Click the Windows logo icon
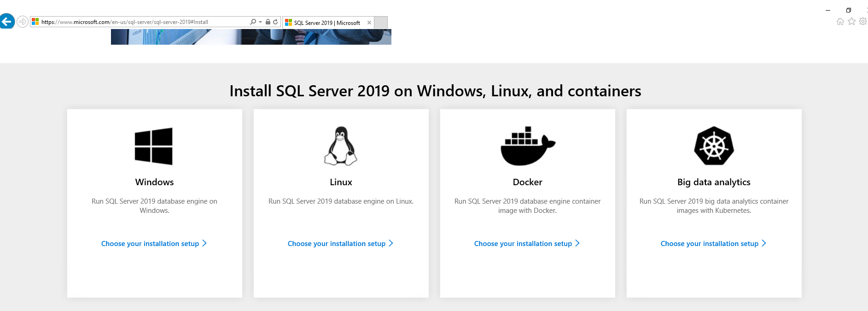This screenshot has height=311, width=868. tap(154, 146)
